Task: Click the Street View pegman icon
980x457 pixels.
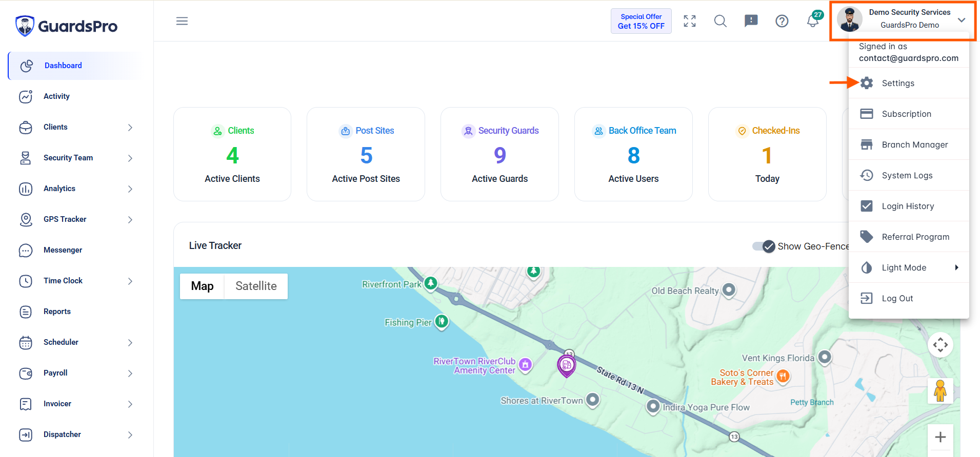Action: click(x=941, y=391)
